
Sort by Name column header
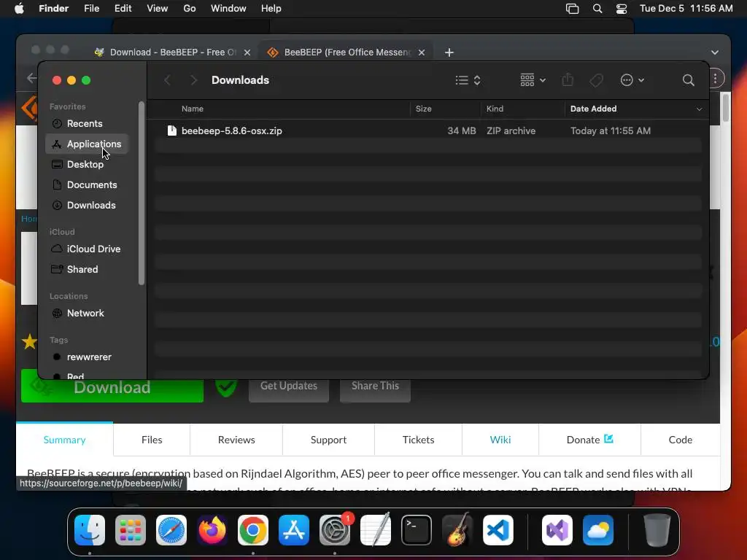[x=193, y=109]
